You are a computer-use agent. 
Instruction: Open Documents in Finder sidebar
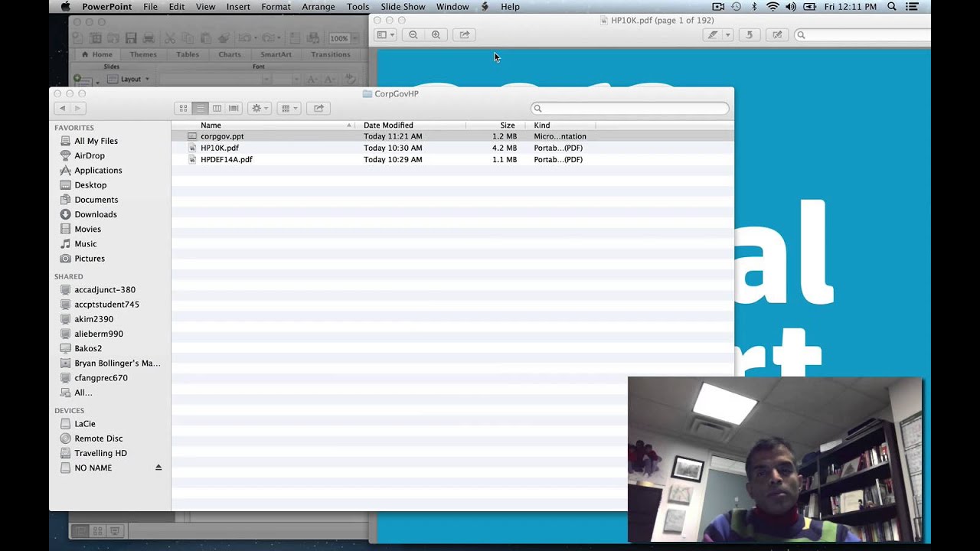[x=96, y=199]
